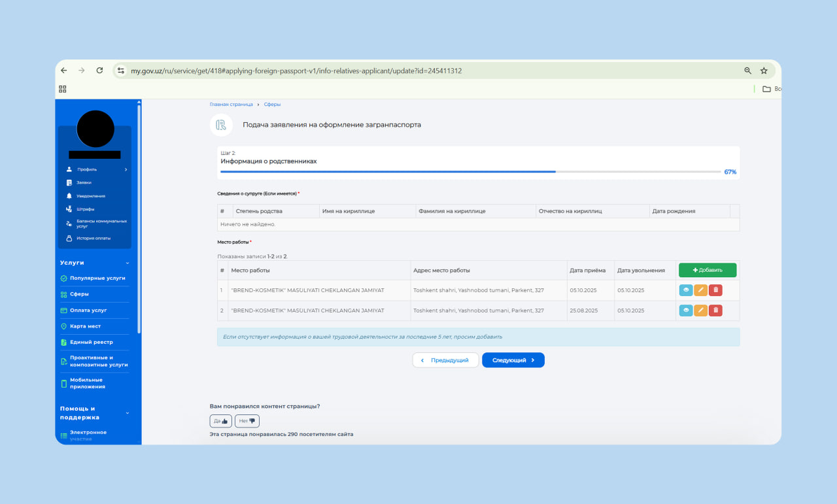Click the view eye icon for first workplace row
837x504 pixels.
(x=686, y=290)
